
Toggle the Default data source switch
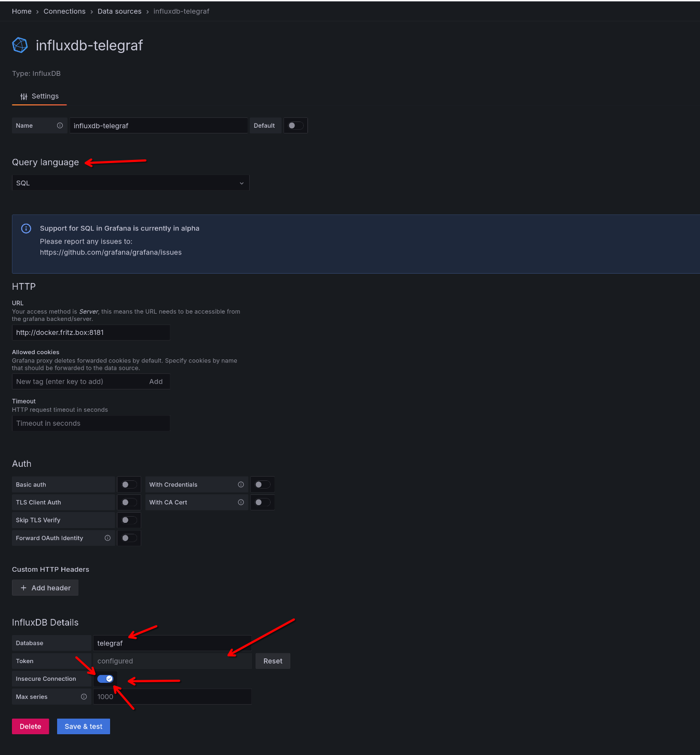tap(295, 126)
